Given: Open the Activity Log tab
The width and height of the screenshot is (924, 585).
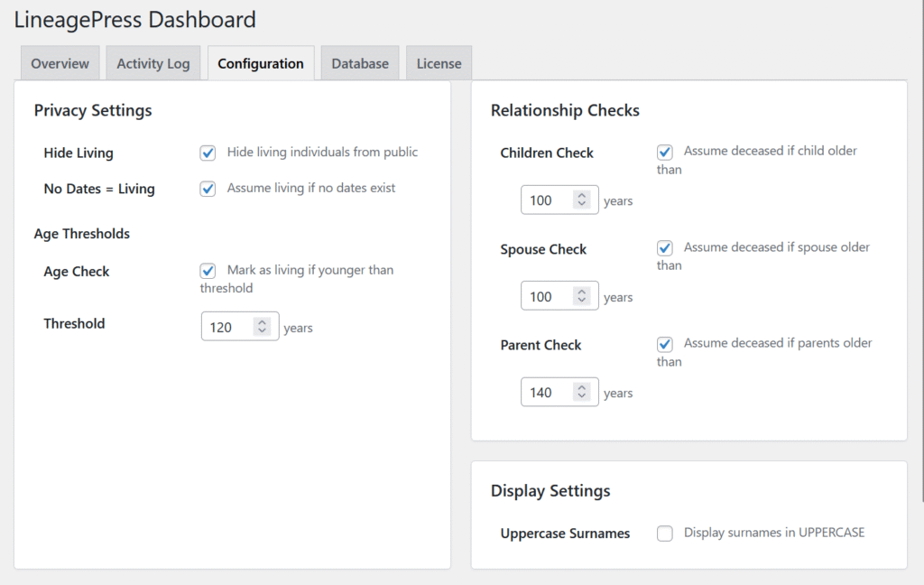Looking at the screenshot, I should click(x=152, y=64).
